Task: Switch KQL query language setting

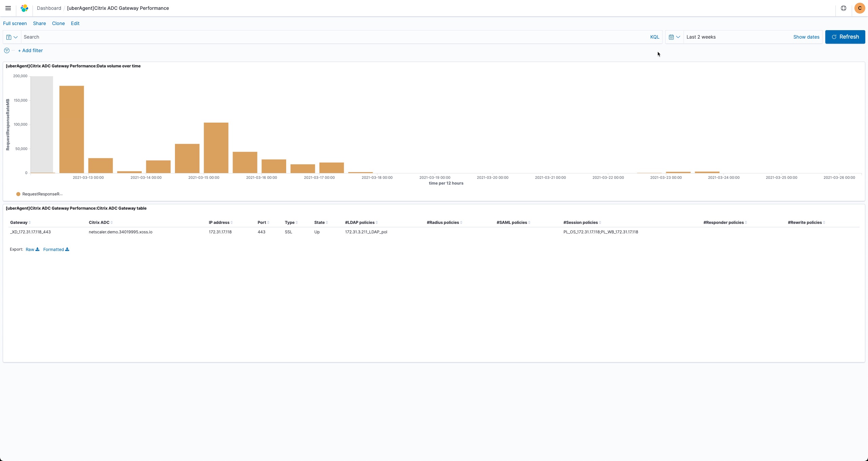Action: pyautogui.click(x=654, y=37)
